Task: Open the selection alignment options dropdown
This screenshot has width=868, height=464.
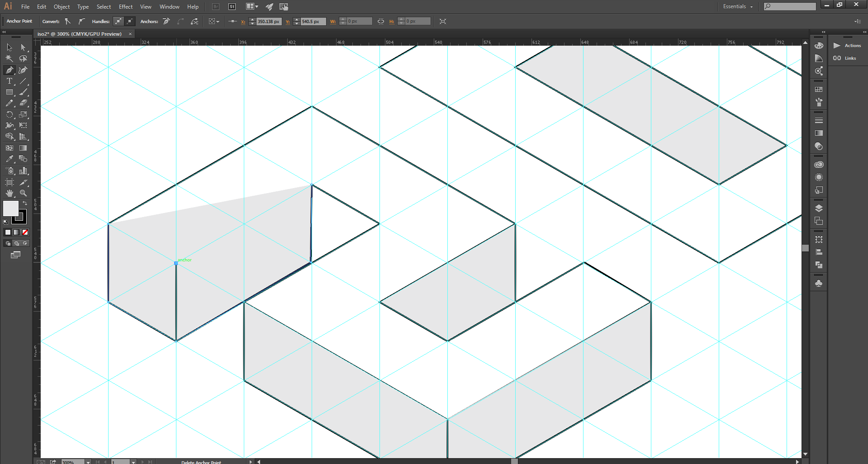Action: click(x=214, y=21)
